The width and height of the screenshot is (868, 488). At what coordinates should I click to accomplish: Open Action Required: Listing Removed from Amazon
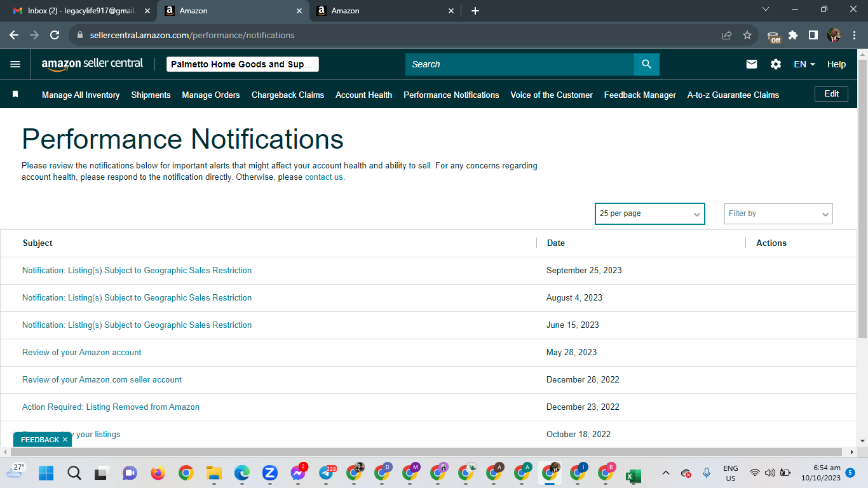[x=111, y=407]
